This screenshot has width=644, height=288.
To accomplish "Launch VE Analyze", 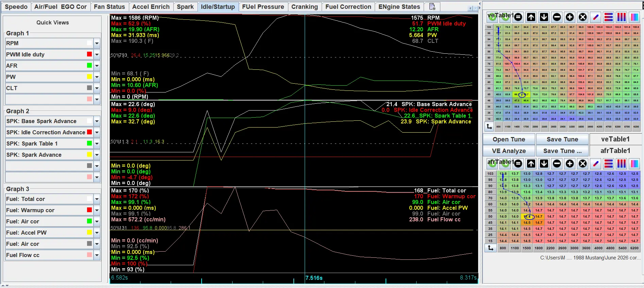I will coord(509,151).
